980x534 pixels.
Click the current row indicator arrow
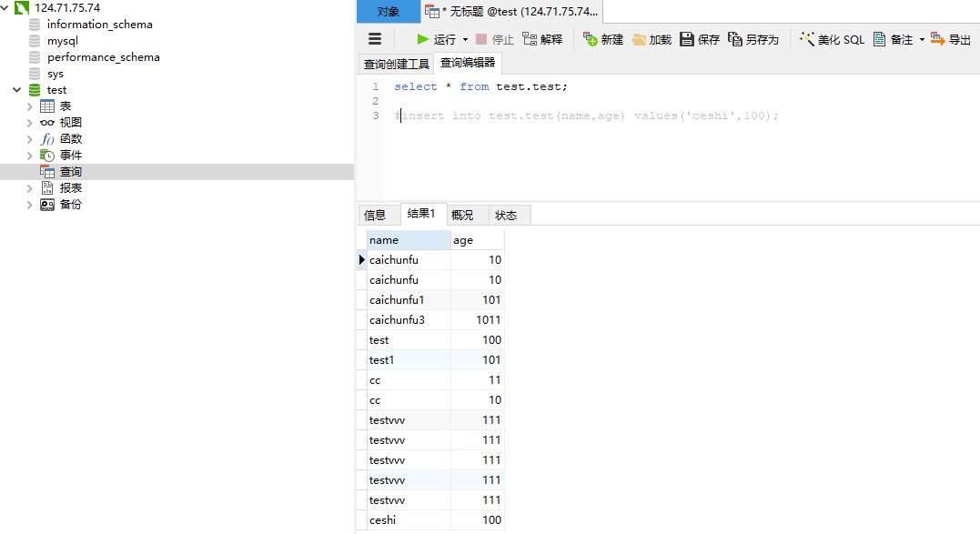coord(362,260)
